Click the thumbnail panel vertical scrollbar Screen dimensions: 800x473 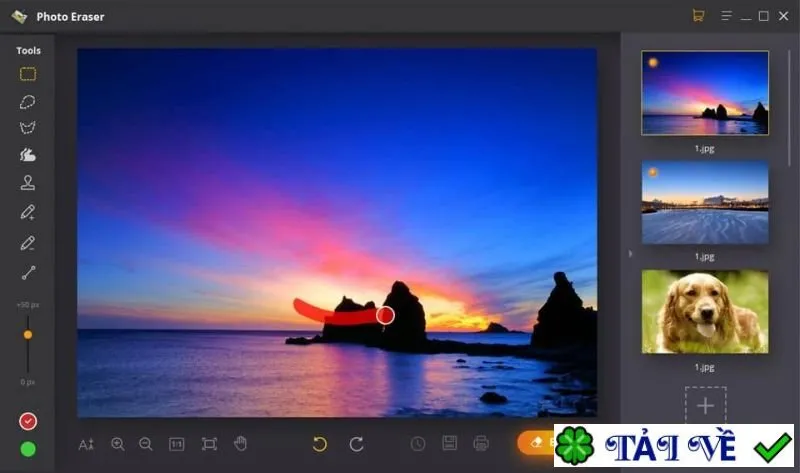789,108
